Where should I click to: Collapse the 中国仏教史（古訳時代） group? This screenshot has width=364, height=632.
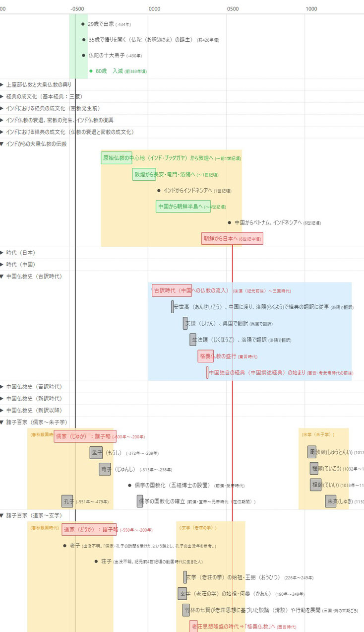(2, 277)
